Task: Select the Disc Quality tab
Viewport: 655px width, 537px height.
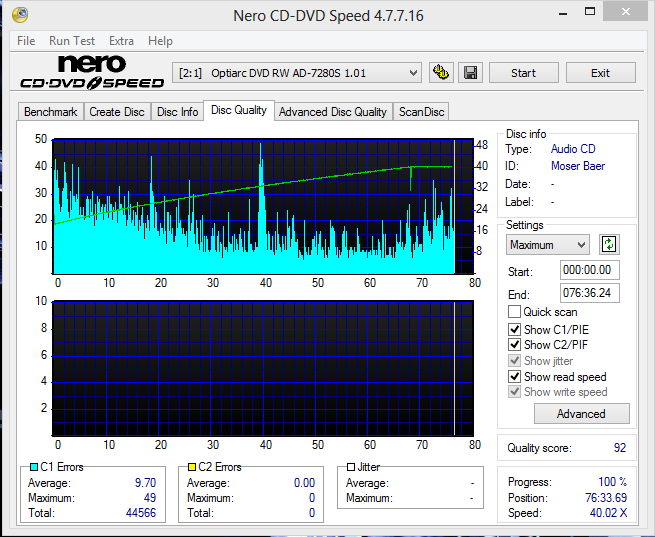Action: point(239,110)
